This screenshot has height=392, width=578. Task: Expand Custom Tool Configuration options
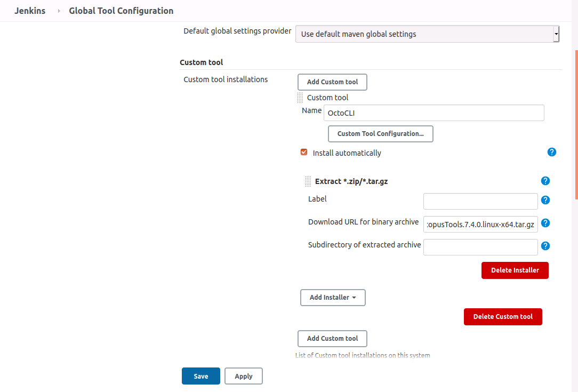(x=380, y=134)
